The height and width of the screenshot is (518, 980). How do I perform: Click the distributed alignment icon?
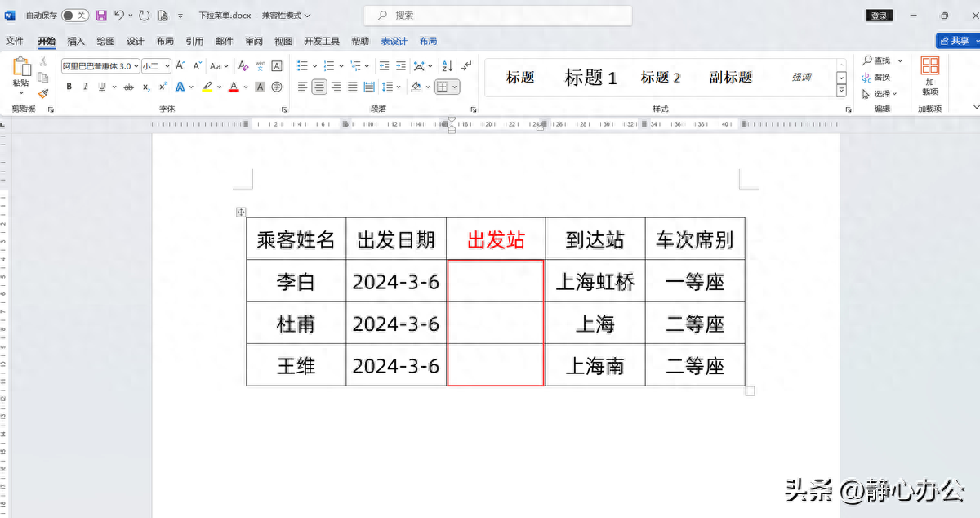(369, 87)
